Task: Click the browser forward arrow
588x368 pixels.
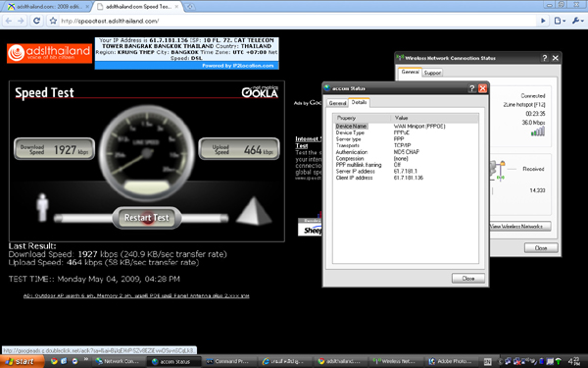Action: tap(21, 21)
